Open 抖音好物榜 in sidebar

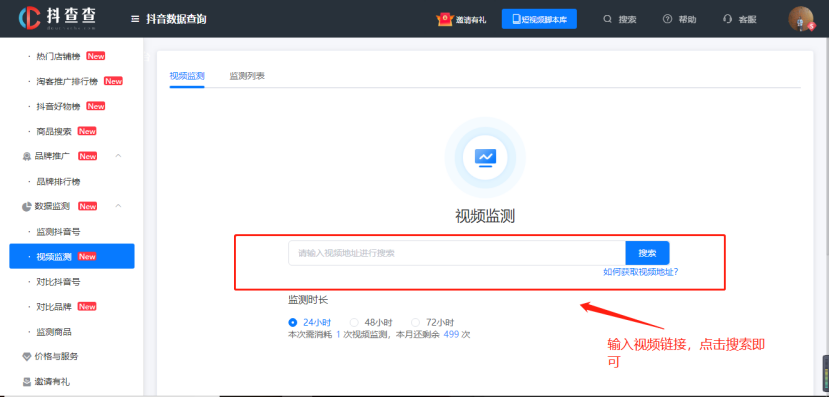click(x=58, y=106)
